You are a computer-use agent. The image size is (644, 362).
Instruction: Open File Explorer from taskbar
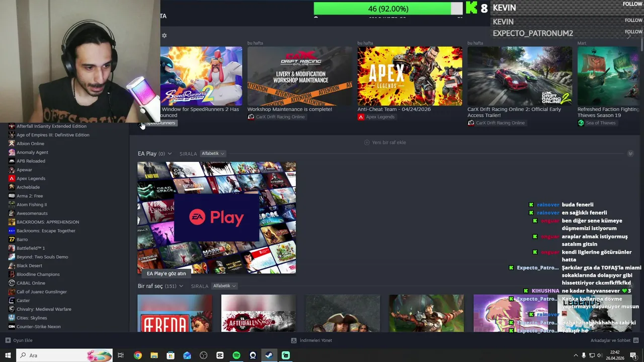154,355
